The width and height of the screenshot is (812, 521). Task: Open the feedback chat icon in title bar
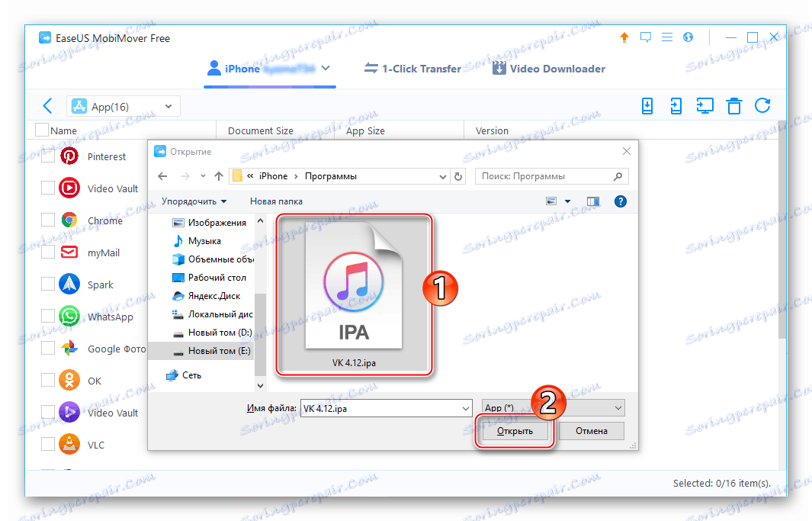click(645, 37)
